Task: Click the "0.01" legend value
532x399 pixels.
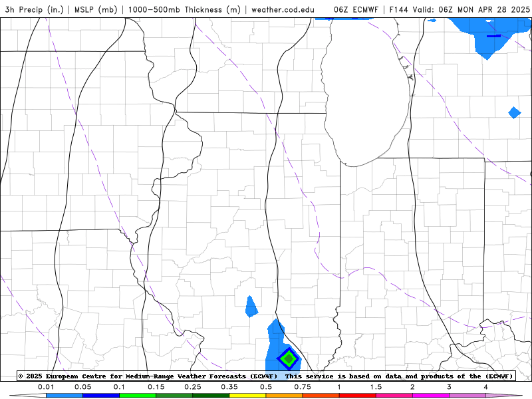Action: click(x=46, y=387)
